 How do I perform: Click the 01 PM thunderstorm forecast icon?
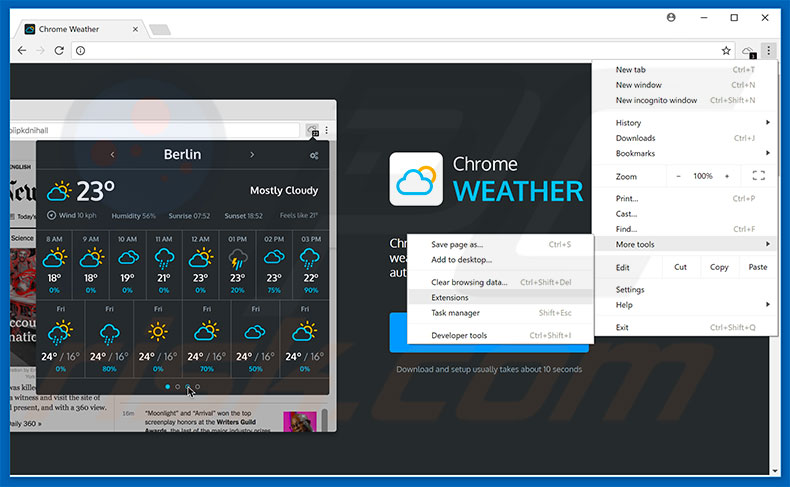[x=238, y=259]
